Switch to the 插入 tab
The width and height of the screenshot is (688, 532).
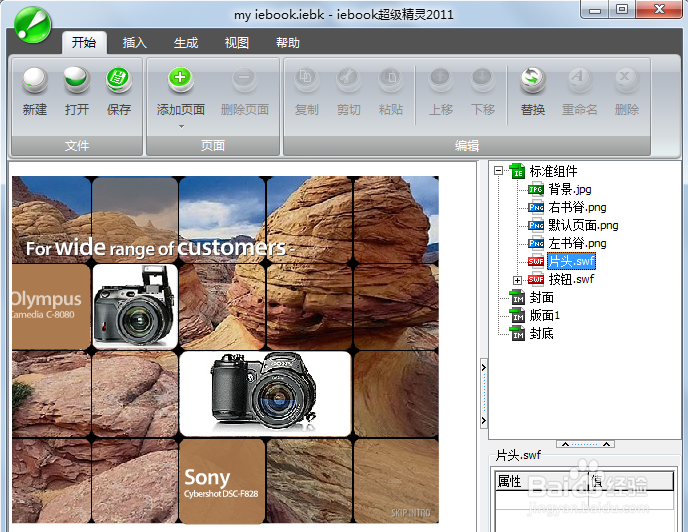pos(134,43)
